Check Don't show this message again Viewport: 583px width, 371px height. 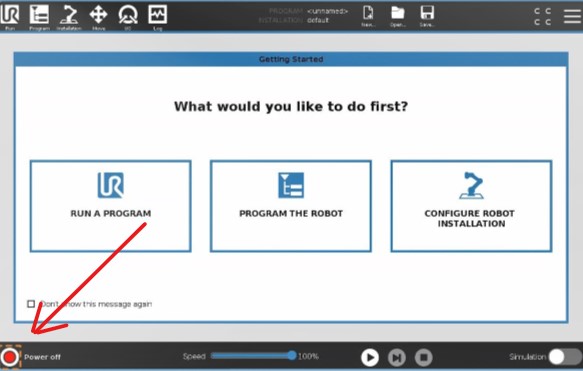click(x=31, y=304)
